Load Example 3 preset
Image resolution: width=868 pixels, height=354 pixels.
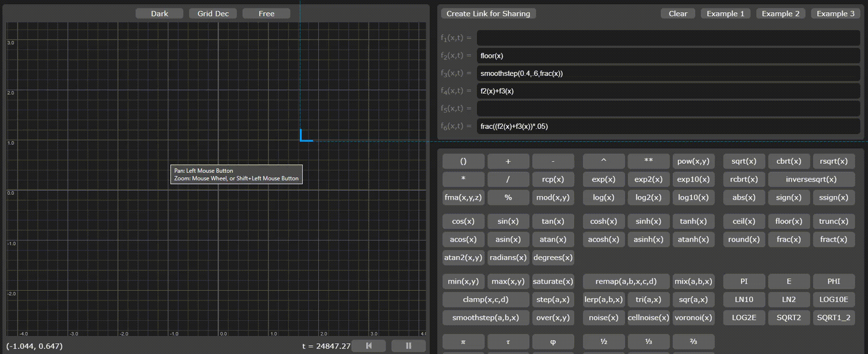(835, 13)
